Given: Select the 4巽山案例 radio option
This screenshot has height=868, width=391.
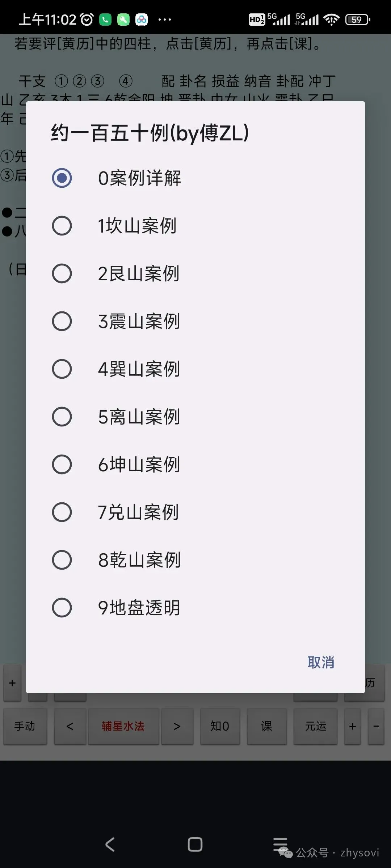Looking at the screenshot, I should pos(195,369).
